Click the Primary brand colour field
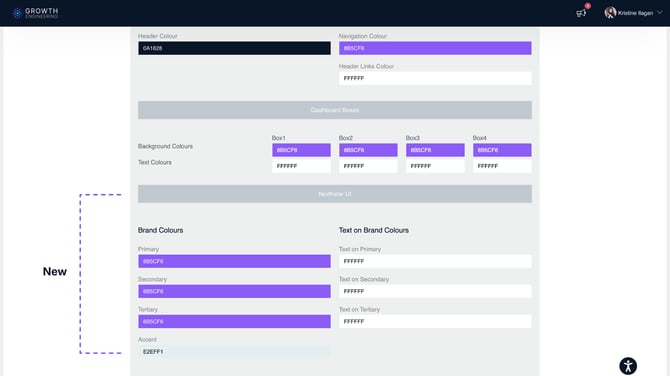 pyautogui.click(x=234, y=261)
